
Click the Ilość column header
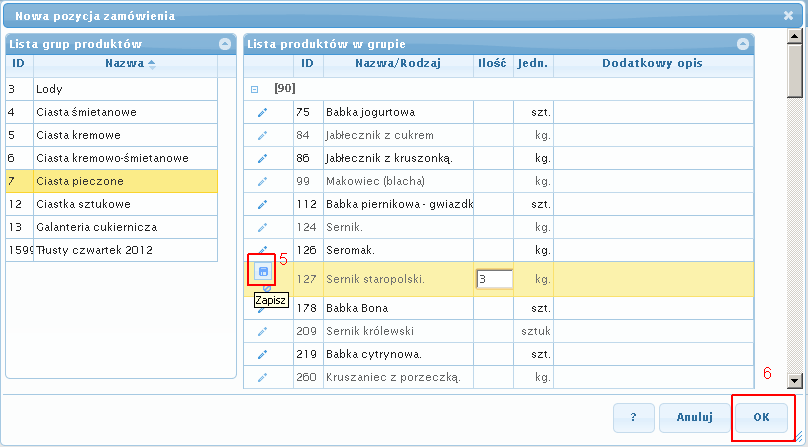pos(493,63)
